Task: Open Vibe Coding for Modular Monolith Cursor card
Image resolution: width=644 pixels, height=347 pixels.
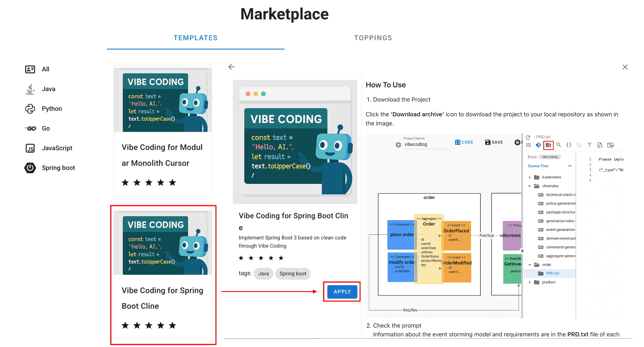Action: click(x=163, y=130)
